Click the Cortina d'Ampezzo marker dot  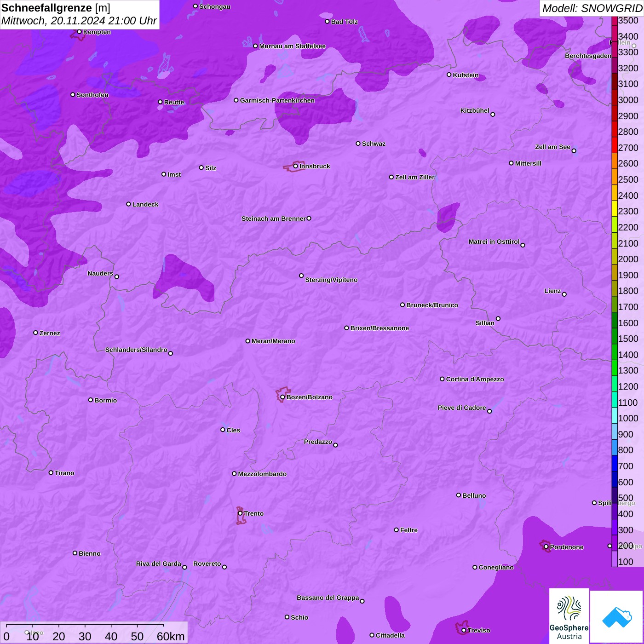tap(442, 379)
